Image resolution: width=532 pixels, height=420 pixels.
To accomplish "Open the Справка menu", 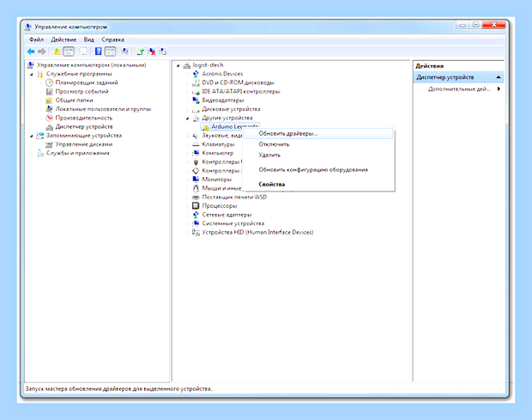I will coord(112,40).
